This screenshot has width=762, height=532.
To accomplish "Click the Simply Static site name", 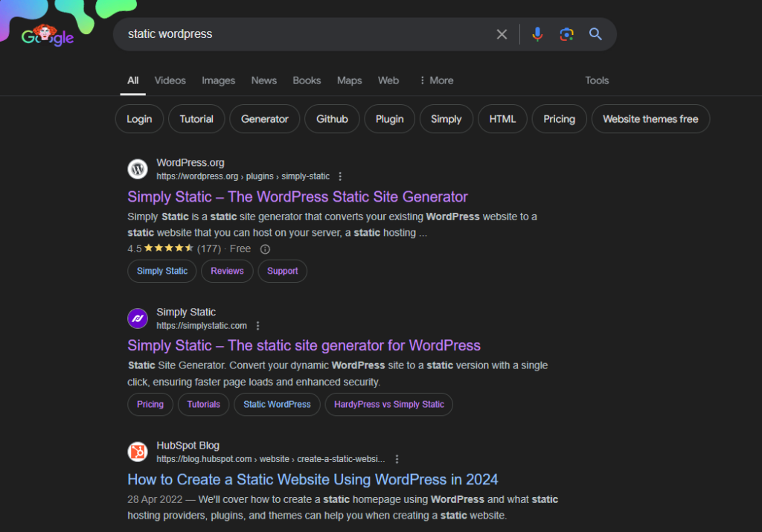I will tap(186, 312).
